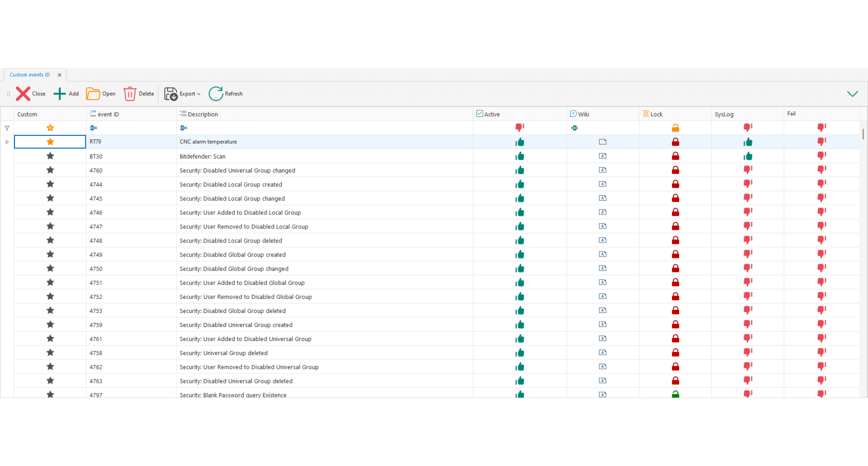Sort by the Description column header
This screenshot has height=466, width=868.
[x=202, y=114]
